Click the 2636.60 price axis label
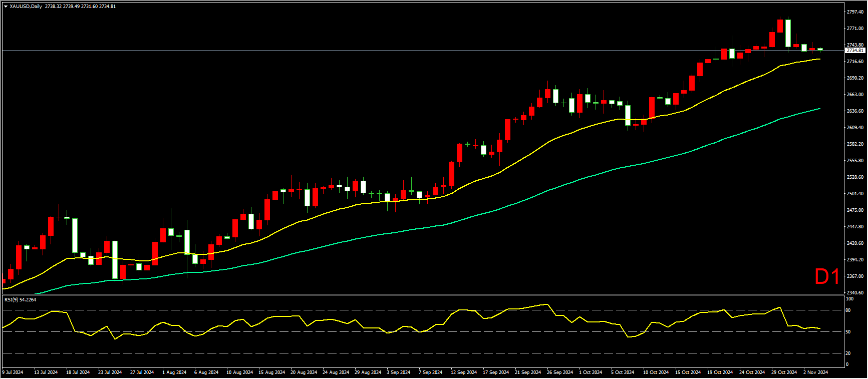The width and height of the screenshot is (868, 379). click(x=855, y=111)
